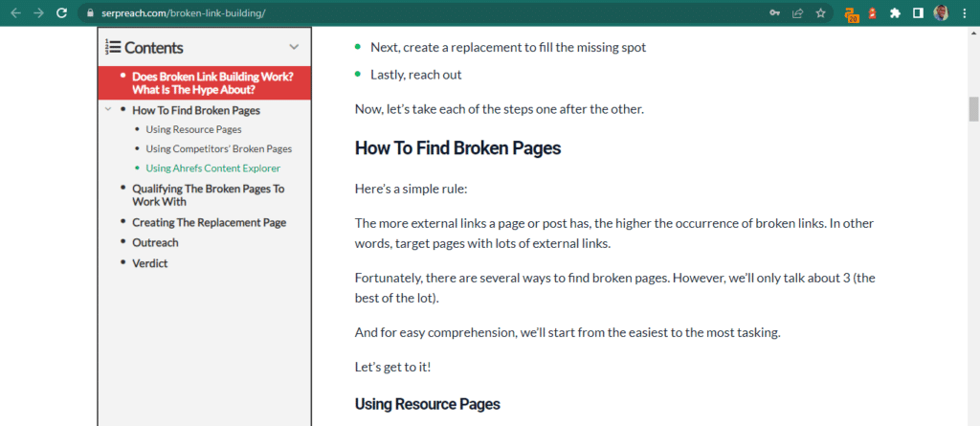Go back with the browser back arrow
This screenshot has height=426, width=980.
click(x=15, y=13)
